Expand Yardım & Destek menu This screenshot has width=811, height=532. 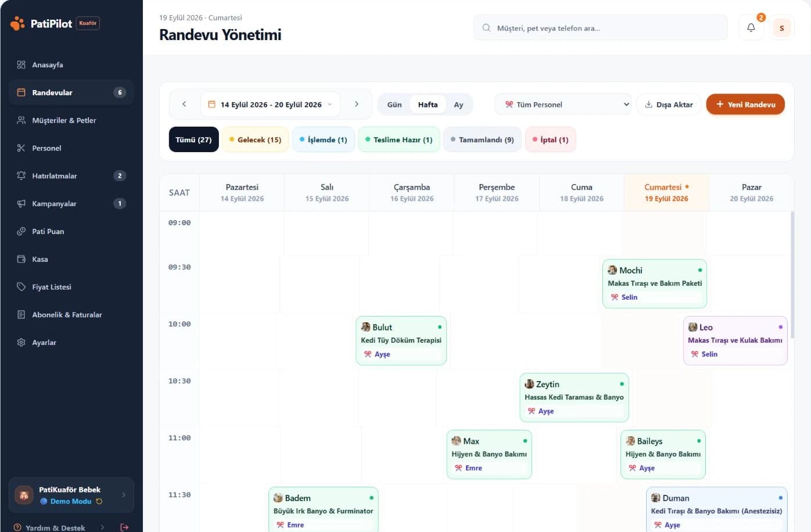[59, 527]
